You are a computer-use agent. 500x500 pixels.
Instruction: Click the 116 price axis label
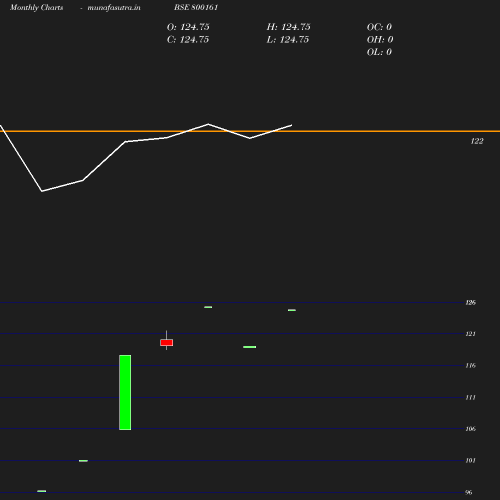pos(470,366)
